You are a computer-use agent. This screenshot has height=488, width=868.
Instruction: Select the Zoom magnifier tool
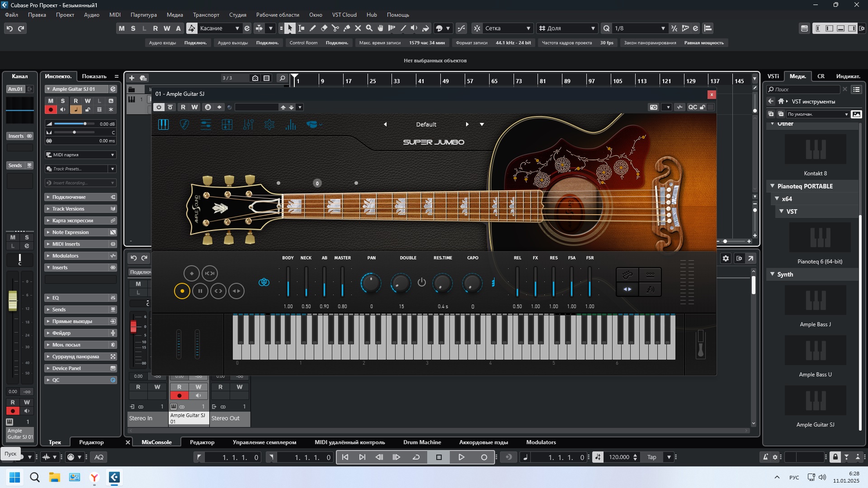[x=369, y=28]
